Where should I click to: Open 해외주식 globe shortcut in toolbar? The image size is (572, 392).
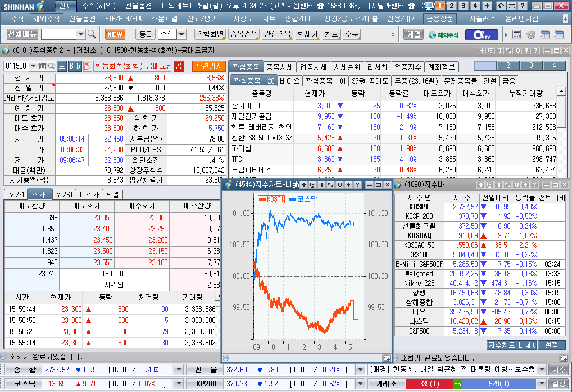point(443,35)
